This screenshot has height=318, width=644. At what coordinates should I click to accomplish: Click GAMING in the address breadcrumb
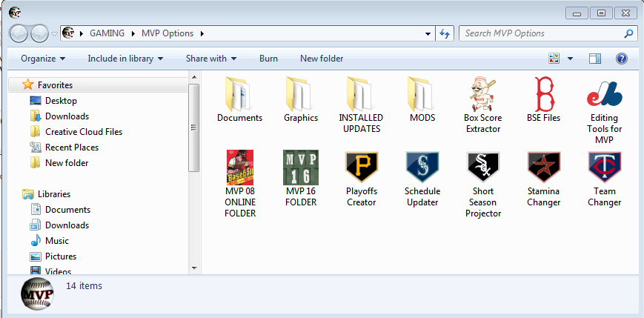pos(107,33)
